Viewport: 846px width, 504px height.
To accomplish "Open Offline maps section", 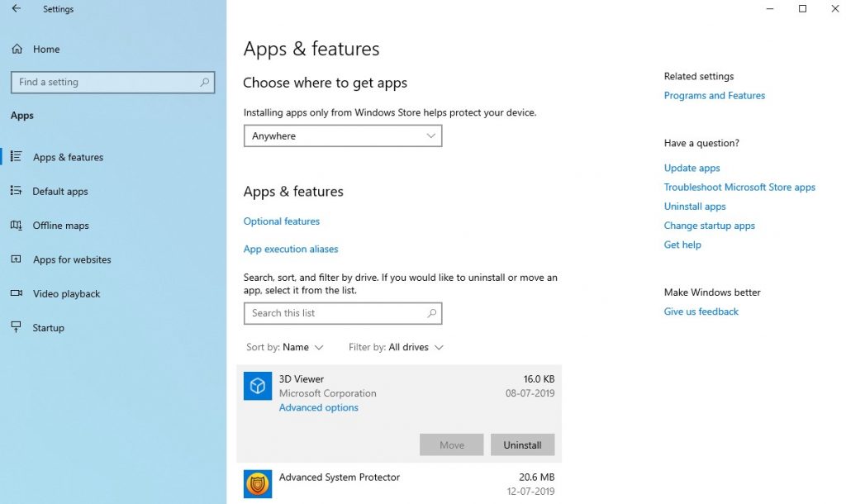I will point(60,226).
